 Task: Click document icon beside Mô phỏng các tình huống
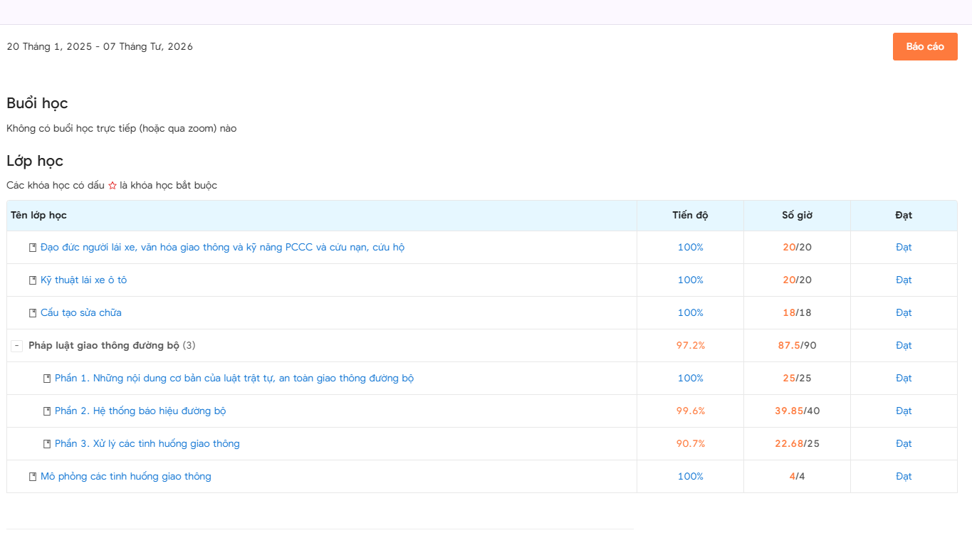click(x=32, y=477)
